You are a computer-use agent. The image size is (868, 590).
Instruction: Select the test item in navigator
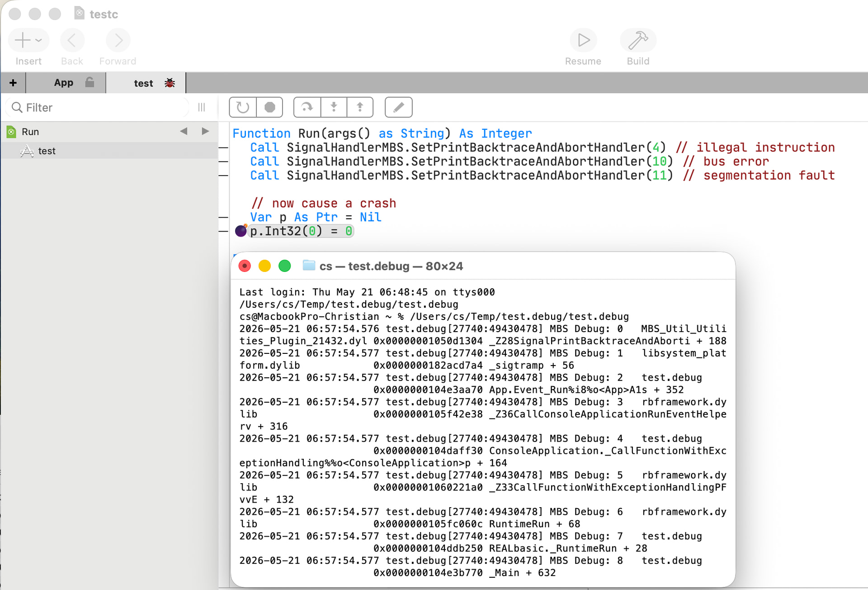pyautogui.click(x=109, y=151)
